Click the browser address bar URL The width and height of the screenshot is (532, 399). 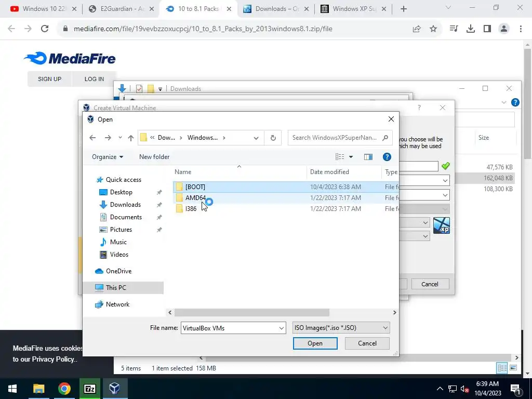click(203, 29)
